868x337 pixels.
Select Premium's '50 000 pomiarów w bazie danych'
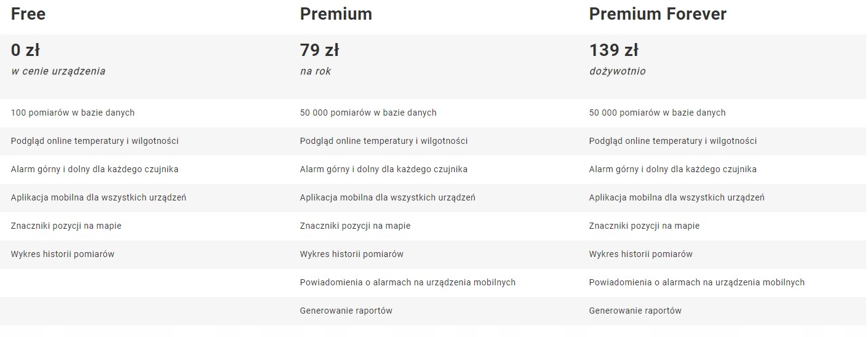368,113
